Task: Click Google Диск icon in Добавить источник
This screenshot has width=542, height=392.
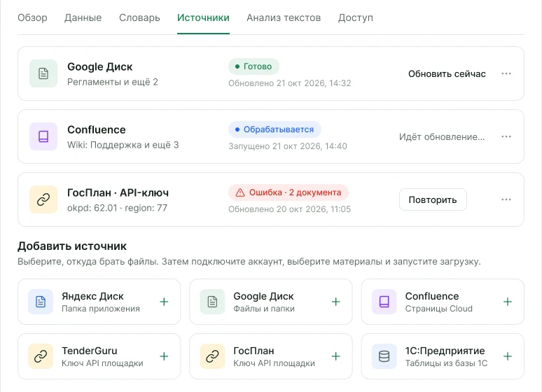Action: (x=212, y=302)
